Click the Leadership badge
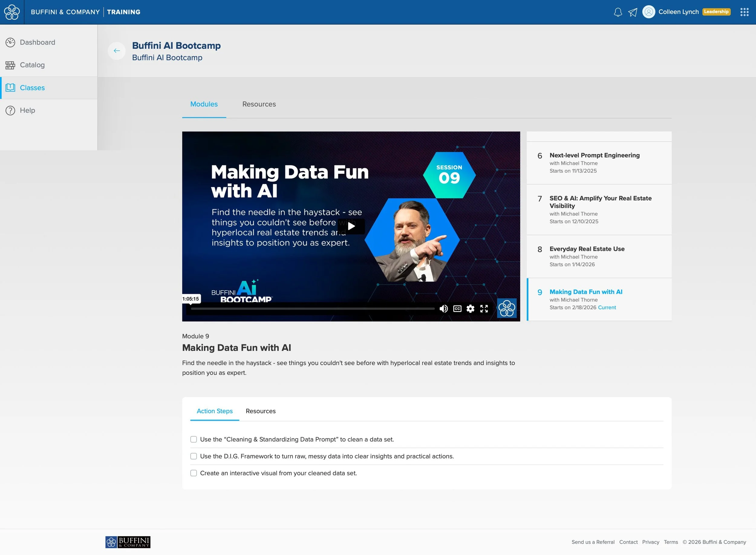 (x=716, y=12)
